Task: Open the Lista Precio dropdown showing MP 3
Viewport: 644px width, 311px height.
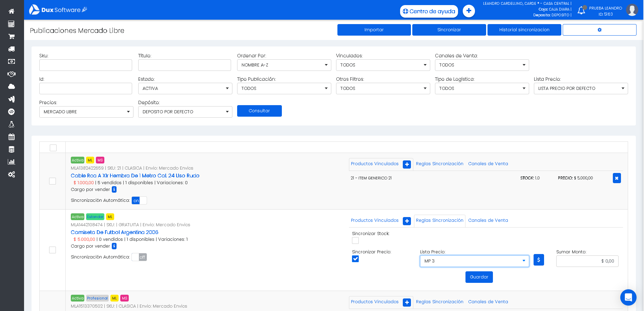Action: (475, 261)
